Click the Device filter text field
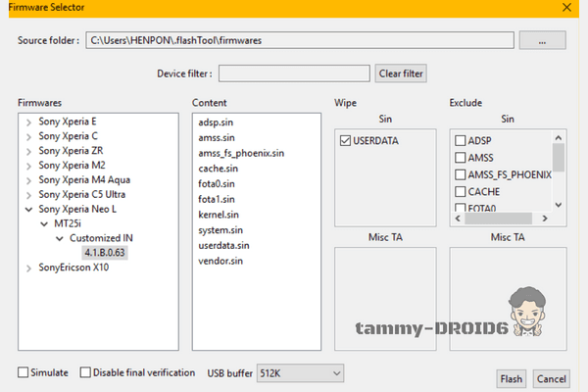 click(x=294, y=73)
